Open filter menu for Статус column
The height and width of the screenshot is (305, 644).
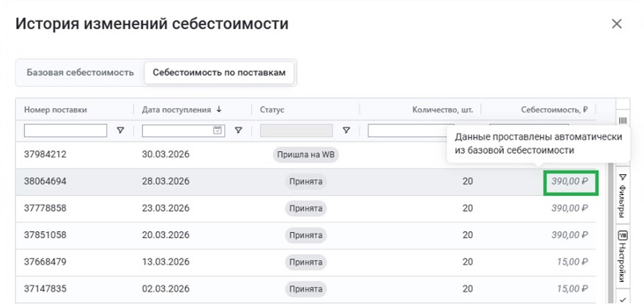click(346, 131)
